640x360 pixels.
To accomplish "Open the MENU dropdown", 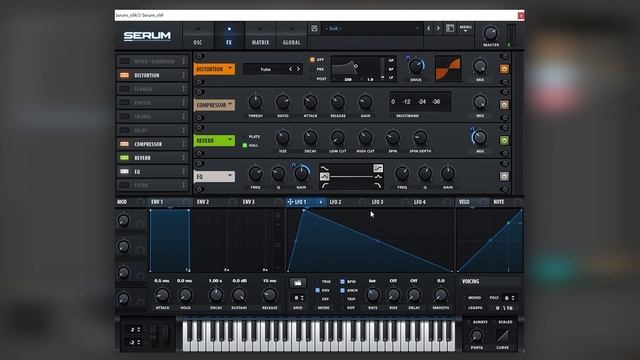I will coord(466,28).
